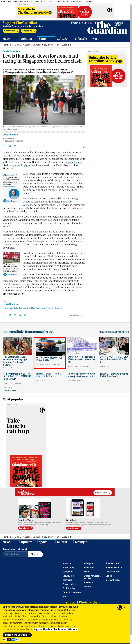Click the Outbrain logo
The width and height of the screenshot is (132, 644).
[x=9, y=387]
